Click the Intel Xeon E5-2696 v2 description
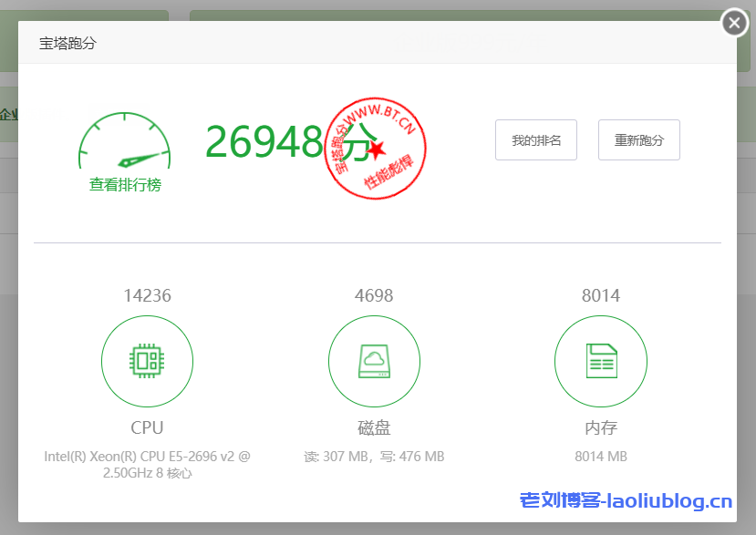The image size is (756, 535). tap(147, 465)
